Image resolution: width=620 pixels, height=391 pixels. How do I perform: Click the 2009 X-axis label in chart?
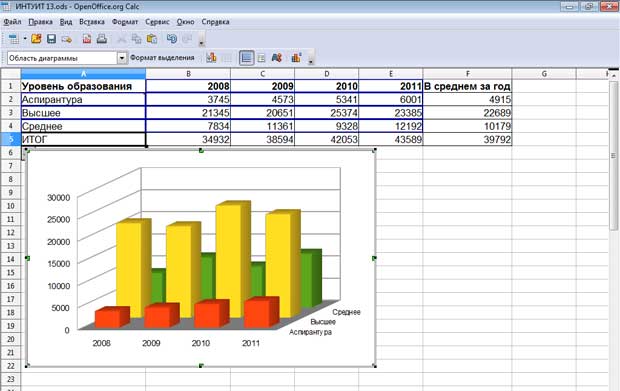[151, 343]
